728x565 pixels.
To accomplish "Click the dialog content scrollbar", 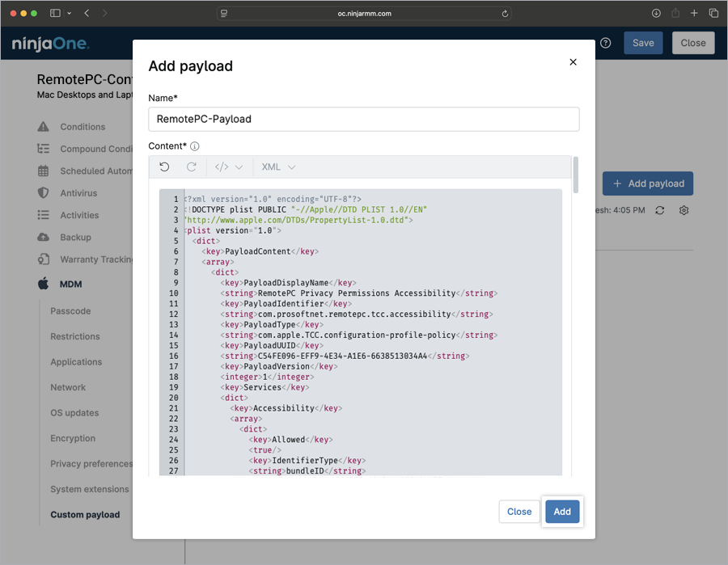I will (576, 175).
